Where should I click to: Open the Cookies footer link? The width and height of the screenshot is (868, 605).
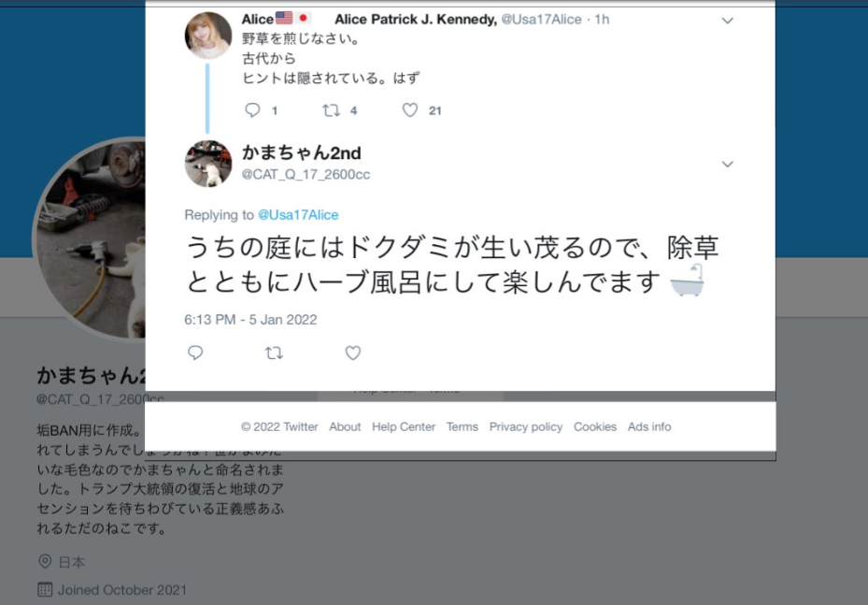click(x=595, y=427)
